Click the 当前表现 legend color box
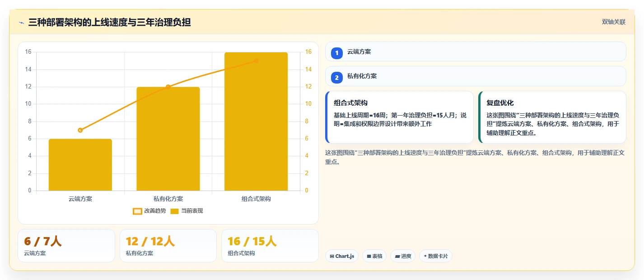The image size is (644, 280). [x=175, y=211]
